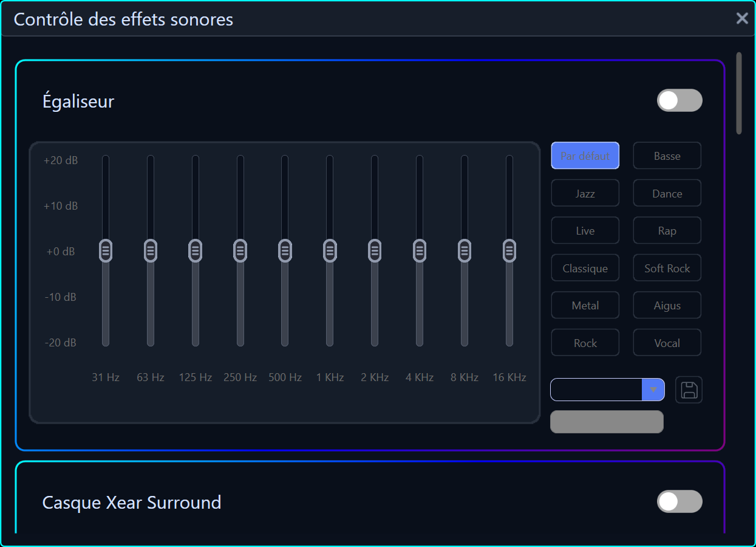Select the Classique preset
Screen dimensions: 756x547
pyautogui.click(x=585, y=268)
